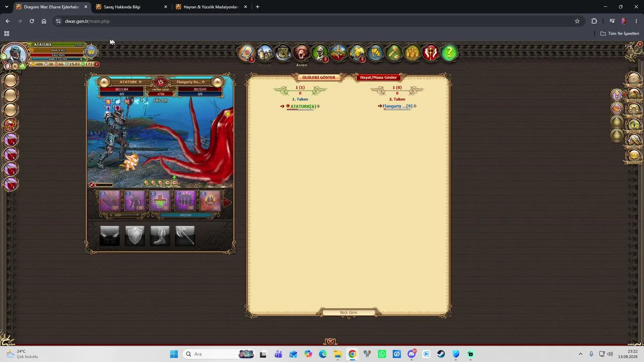Click the crown icon beside the player bars
This screenshot has width=644, height=362.
[x=91, y=51]
